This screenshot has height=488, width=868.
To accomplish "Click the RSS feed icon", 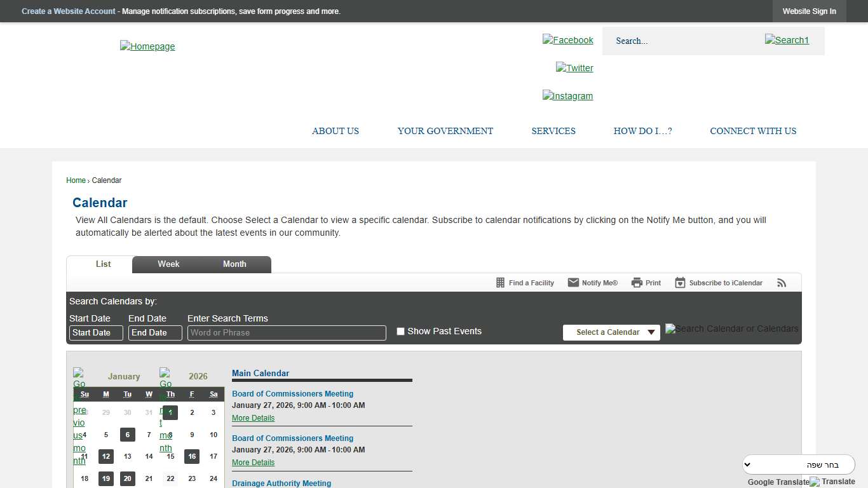I will click(782, 283).
